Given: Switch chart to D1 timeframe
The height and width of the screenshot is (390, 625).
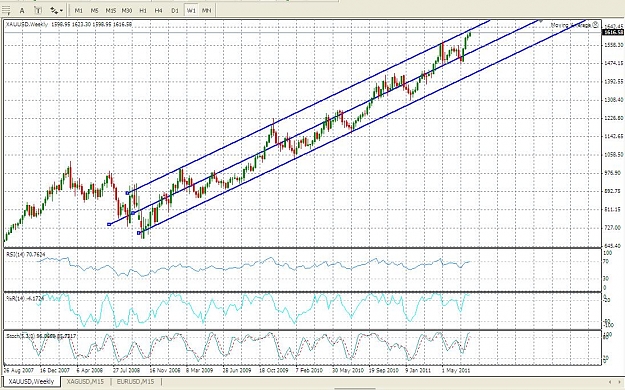Looking at the screenshot, I should pos(175,11).
